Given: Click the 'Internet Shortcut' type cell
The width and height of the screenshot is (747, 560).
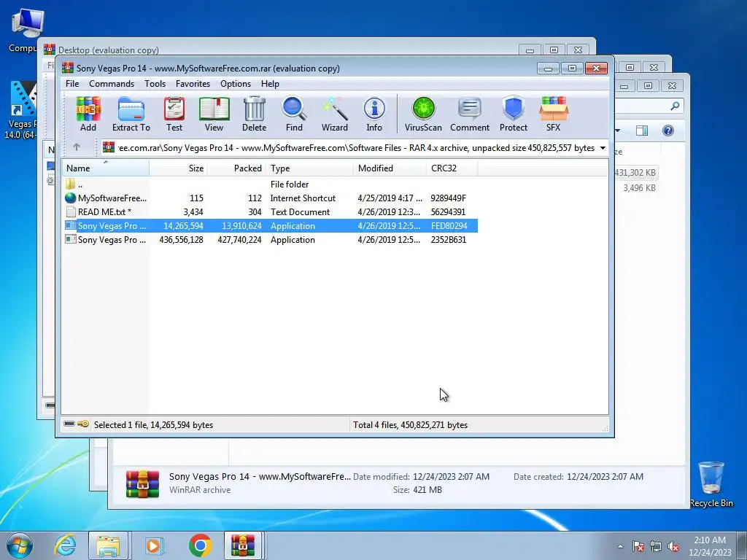Looking at the screenshot, I should click(x=303, y=198).
